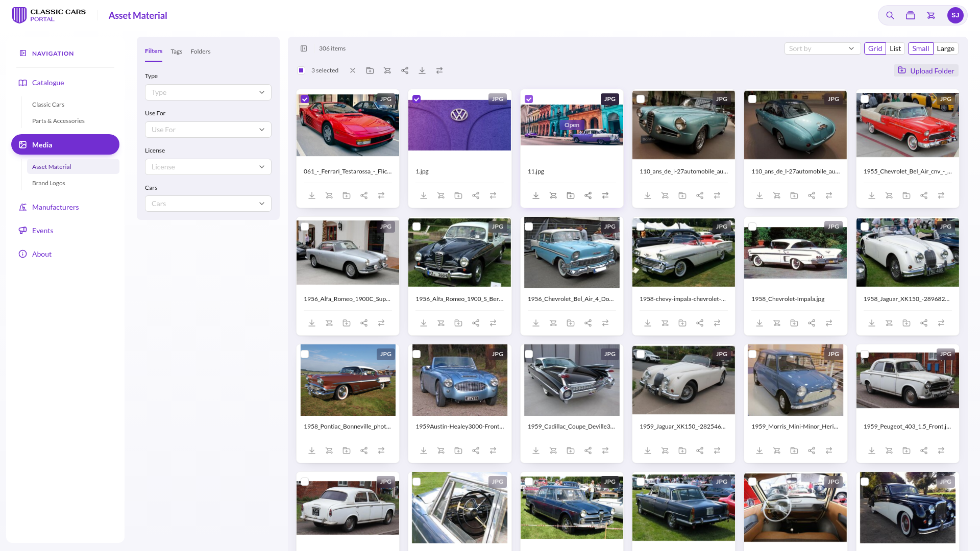Select the 1955_Chevrolet_Bel_Air asset checkbox
Image resolution: width=980 pixels, height=551 pixels.
865,99
